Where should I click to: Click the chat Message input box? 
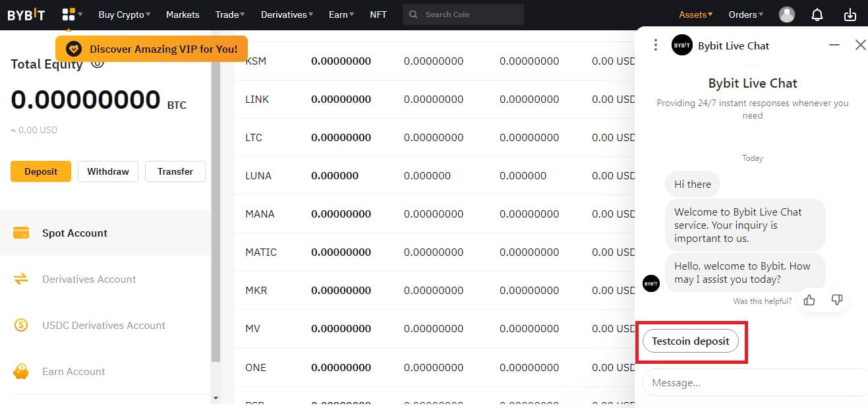(755, 382)
